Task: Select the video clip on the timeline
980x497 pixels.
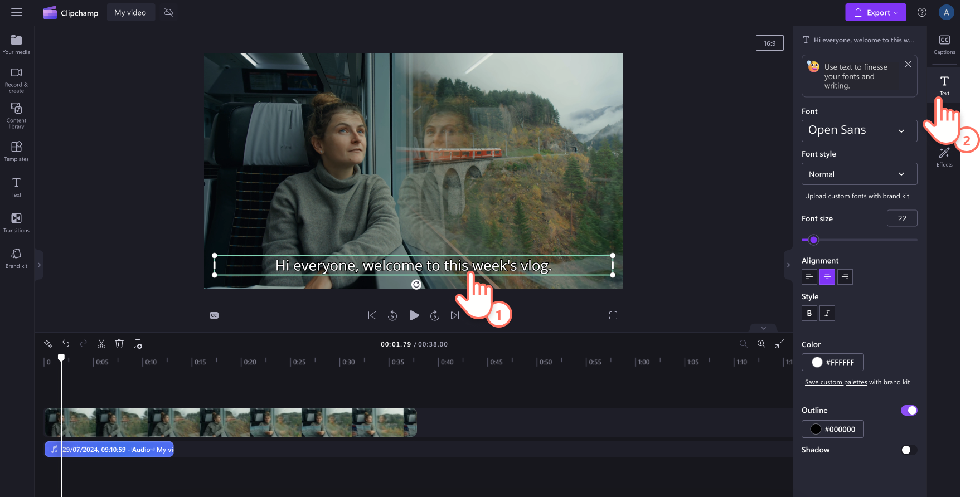Action: (231, 422)
